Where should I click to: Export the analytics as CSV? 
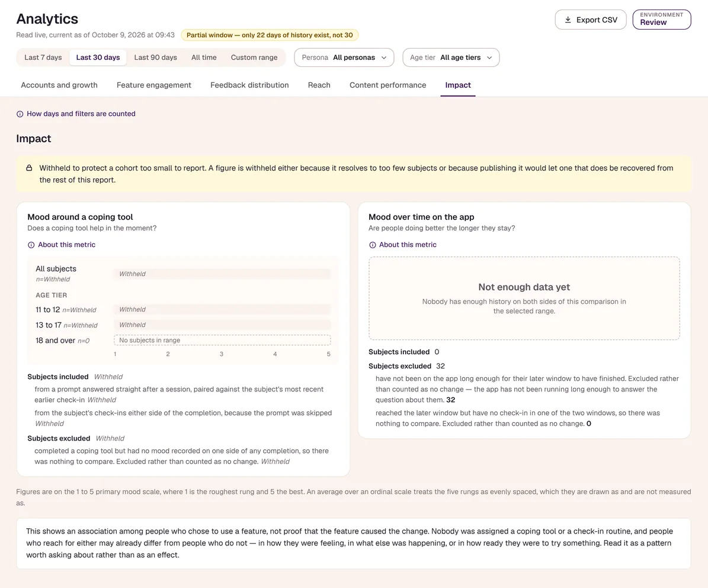coord(591,20)
